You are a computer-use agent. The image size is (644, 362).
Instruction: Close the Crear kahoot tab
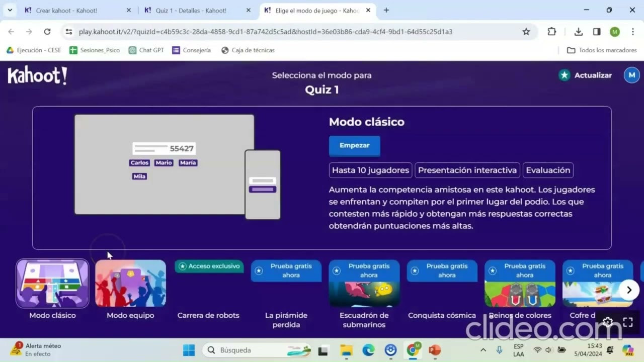(129, 10)
